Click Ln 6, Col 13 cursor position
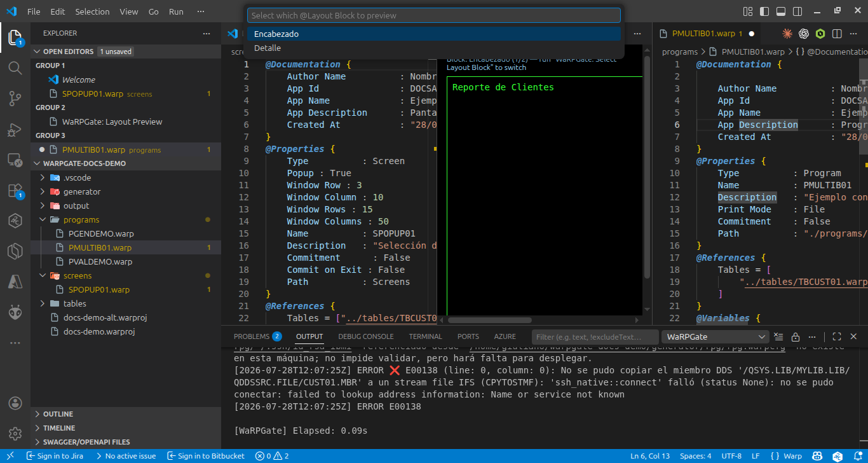Image resolution: width=868 pixels, height=463 pixels. coord(649,456)
